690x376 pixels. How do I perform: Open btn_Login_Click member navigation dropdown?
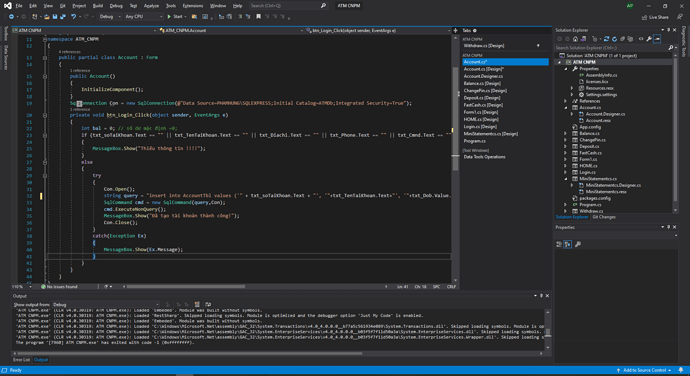click(x=378, y=30)
